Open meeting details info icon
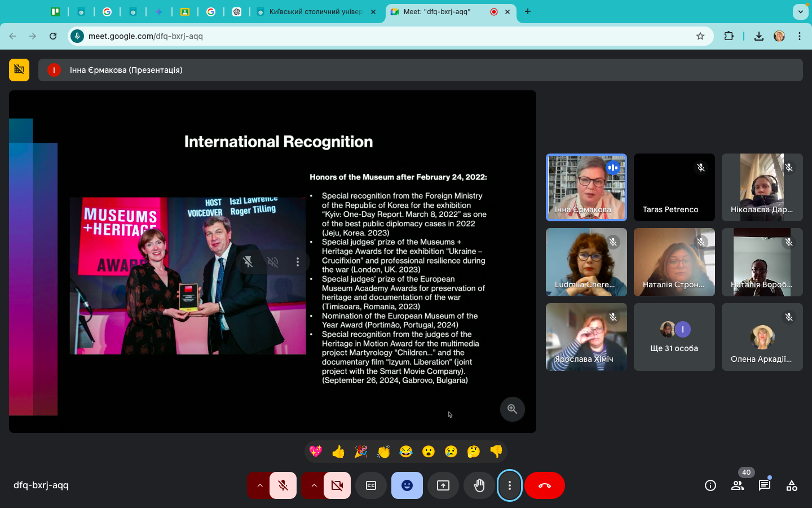Screen dimensions: 812x508 [710, 485]
